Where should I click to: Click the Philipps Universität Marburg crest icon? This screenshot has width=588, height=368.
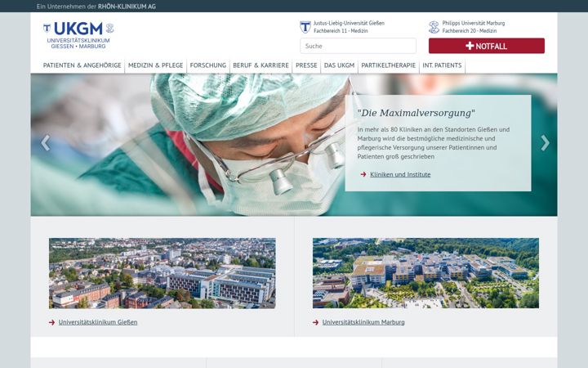click(x=434, y=27)
